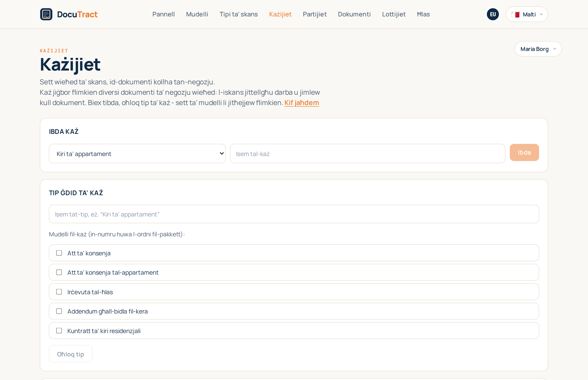Enable Irċevuta tal-ħlas template checkbox
Screen dimensions: 588x380
pos(59,292)
